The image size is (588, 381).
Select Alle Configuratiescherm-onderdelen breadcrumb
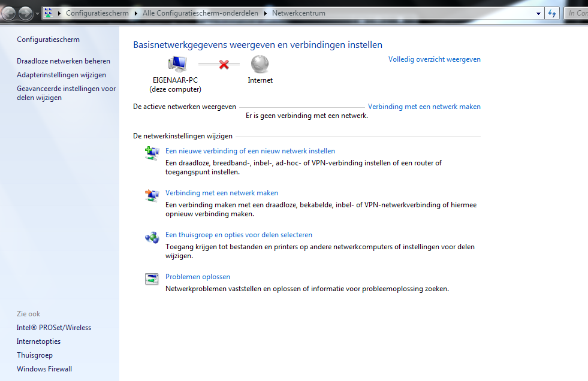(x=200, y=13)
